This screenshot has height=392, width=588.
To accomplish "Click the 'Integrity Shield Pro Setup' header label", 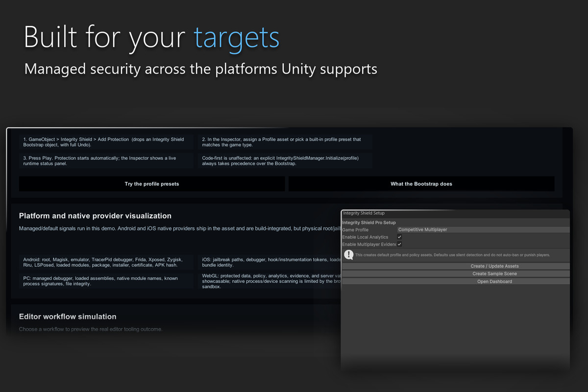I will click(369, 222).
